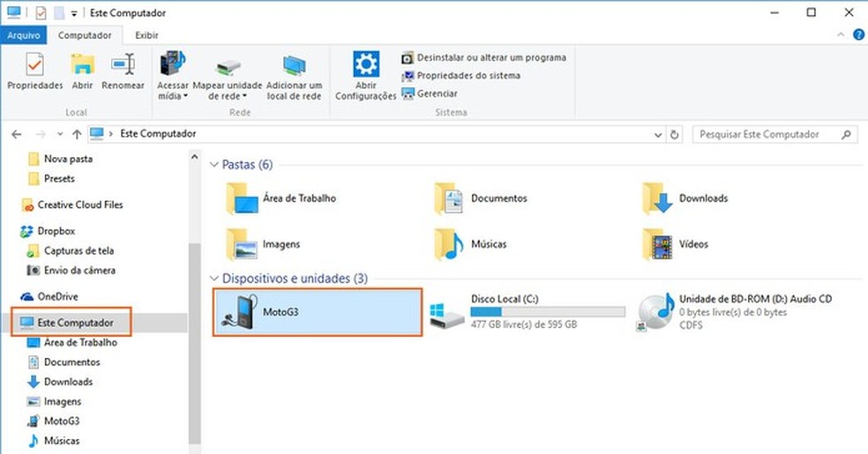Open the Acessar mídia dropdown
Image resolution: width=868 pixels, height=454 pixels.
[x=173, y=76]
